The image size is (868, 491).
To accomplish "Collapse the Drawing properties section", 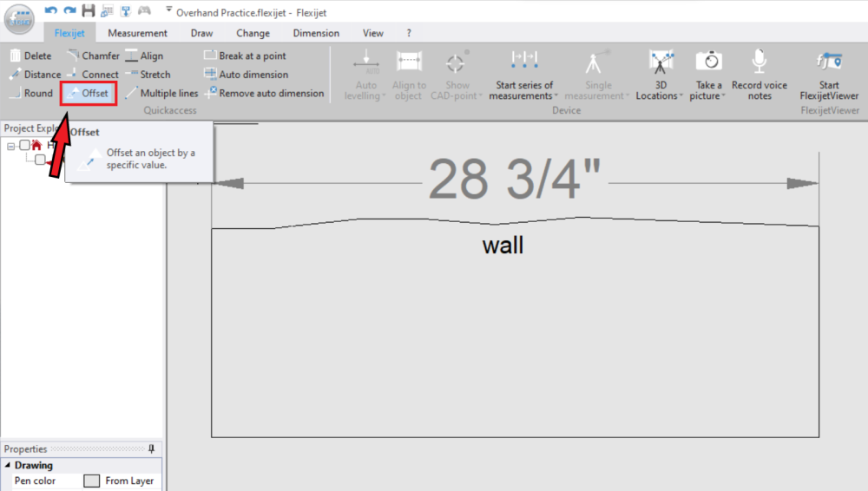I will click(8, 465).
